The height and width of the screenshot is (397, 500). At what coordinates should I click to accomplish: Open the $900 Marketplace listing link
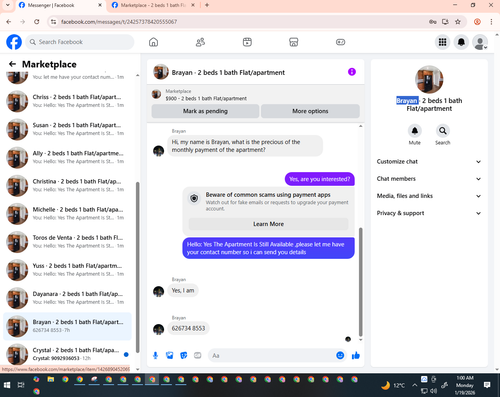pos(206,99)
